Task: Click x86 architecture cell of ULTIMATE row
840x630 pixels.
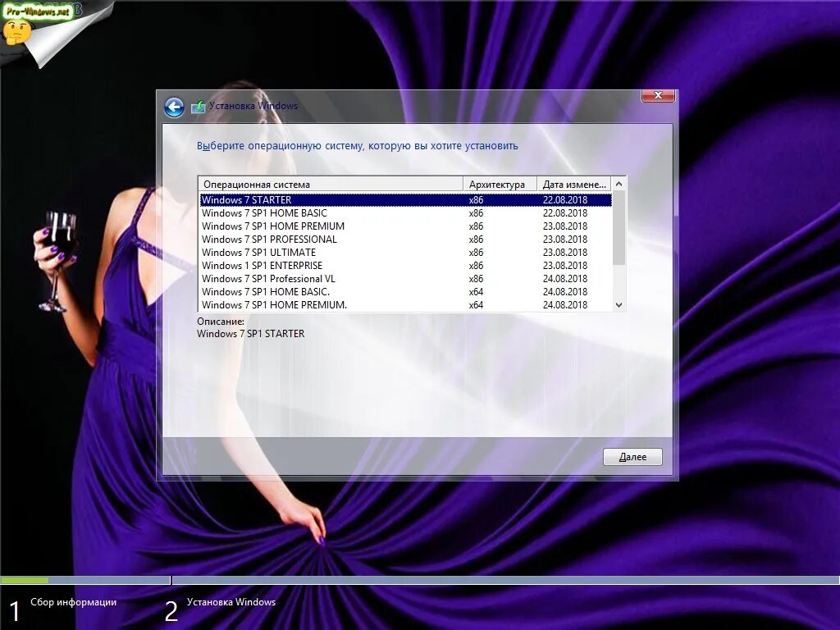Action: tap(477, 253)
